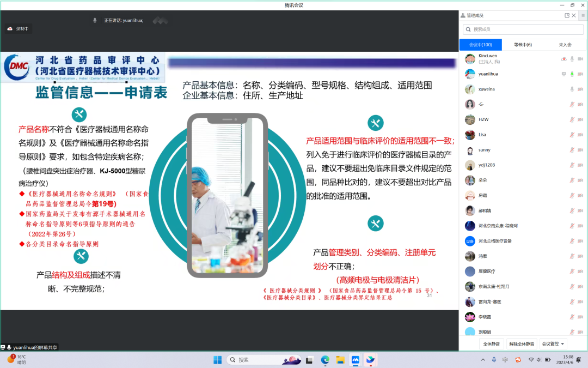This screenshot has height=368, width=588.
Task: Click the recording indicator next to Kinci.wen
Action: (563, 59)
